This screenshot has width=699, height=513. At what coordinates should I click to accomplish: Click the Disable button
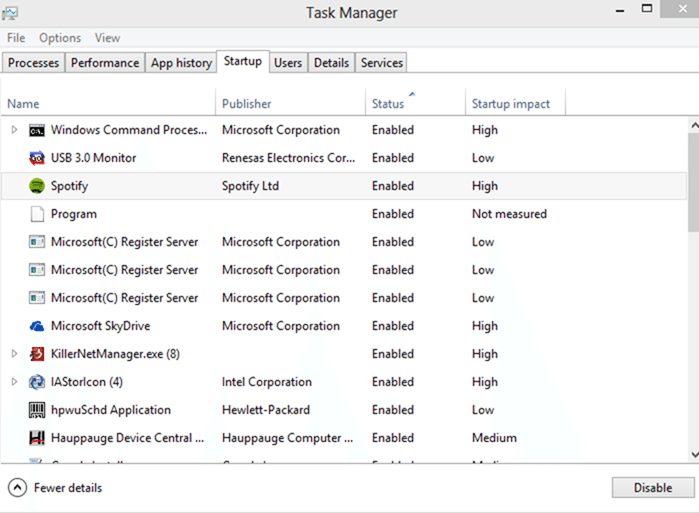(x=653, y=488)
